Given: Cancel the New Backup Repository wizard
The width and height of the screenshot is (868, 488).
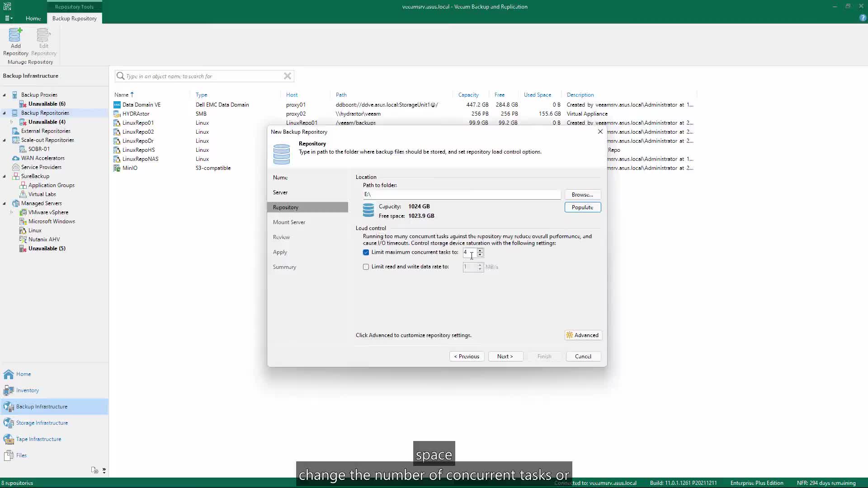Looking at the screenshot, I should point(583,357).
